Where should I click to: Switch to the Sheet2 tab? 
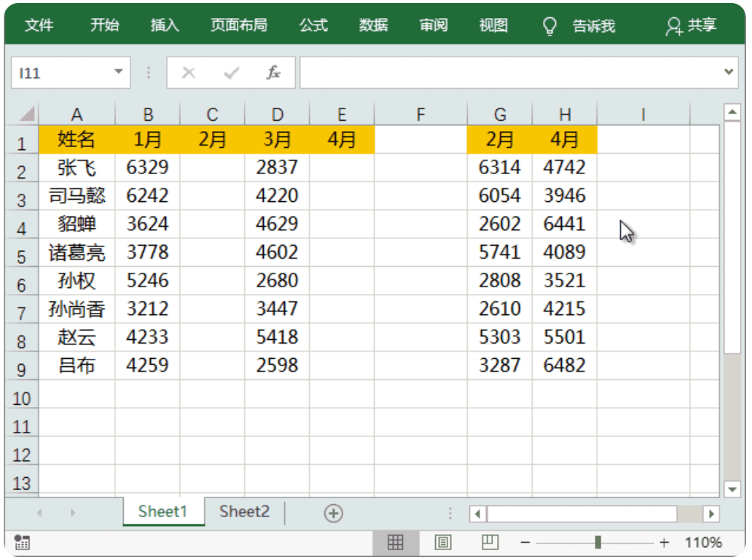click(x=244, y=512)
